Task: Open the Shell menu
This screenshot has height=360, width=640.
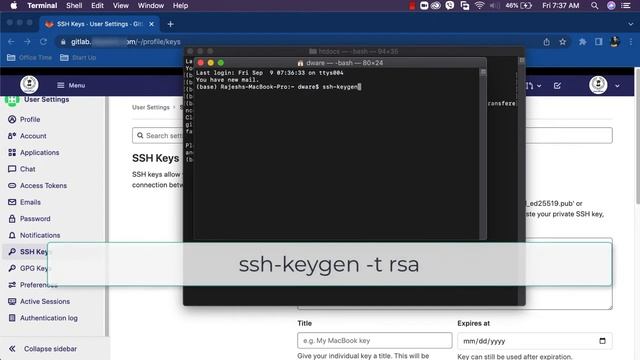Action: (74, 5)
